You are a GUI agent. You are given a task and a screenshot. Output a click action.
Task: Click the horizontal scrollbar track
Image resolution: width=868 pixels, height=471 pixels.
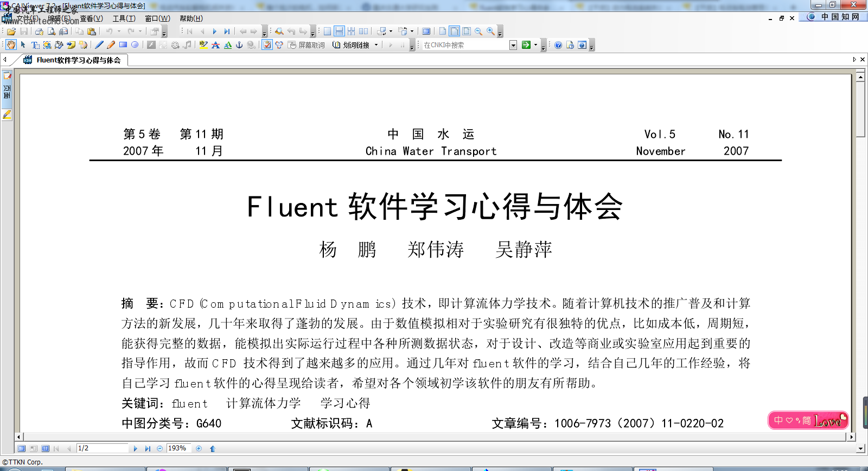coord(435,437)
